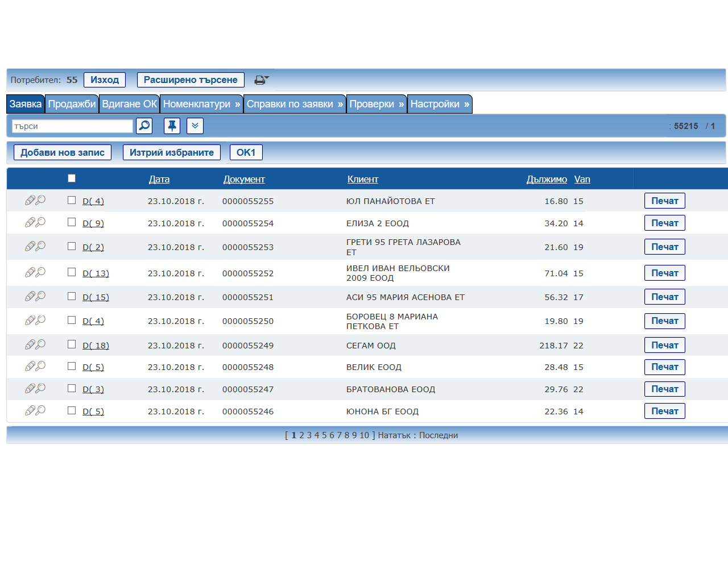Click pencil icon for ЮНОНА БГ ЕООД
Viewport: 728px width, 582px height.
pos(30,411)
